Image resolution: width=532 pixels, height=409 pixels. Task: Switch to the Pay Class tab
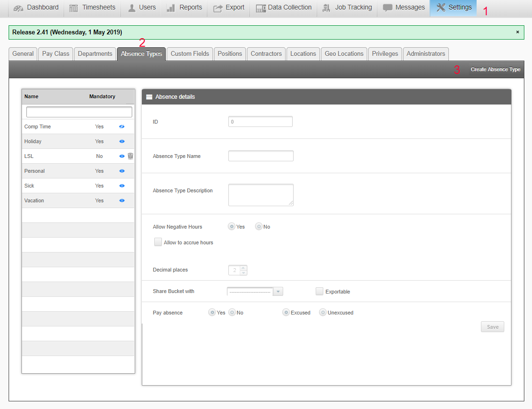[56, 54]
